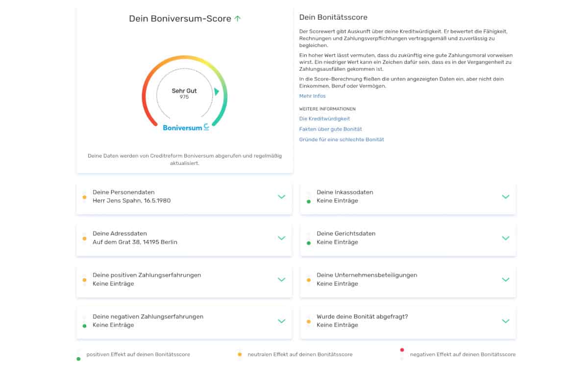Expand the 'Deine Adressdaten' card chevron
Screen dimensions: 588x368
point(281,238)
